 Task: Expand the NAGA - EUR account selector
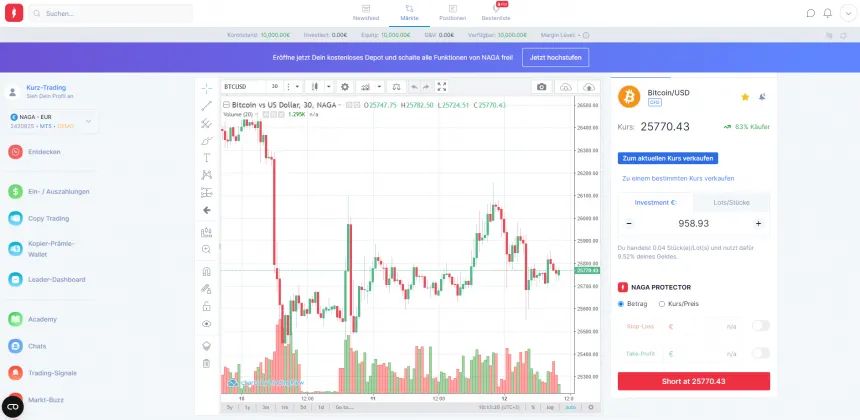click(x=52, y=122)
